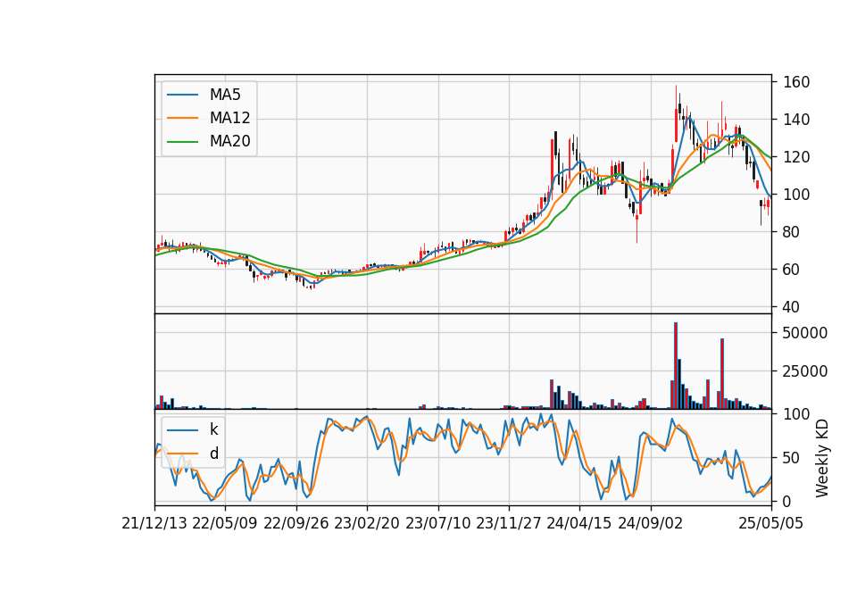Click the second tallest red volume bar
The width and height of the screenshot is (857, 616).
722,374
